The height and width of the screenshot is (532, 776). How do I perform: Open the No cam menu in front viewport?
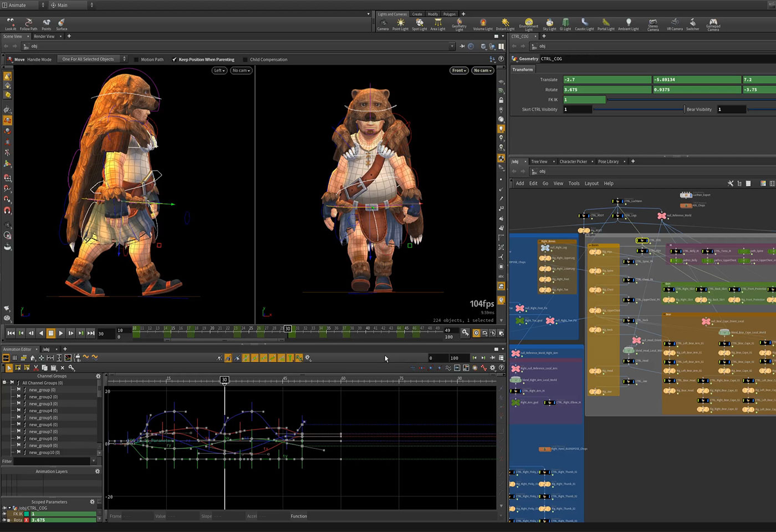tap(482, 70)
